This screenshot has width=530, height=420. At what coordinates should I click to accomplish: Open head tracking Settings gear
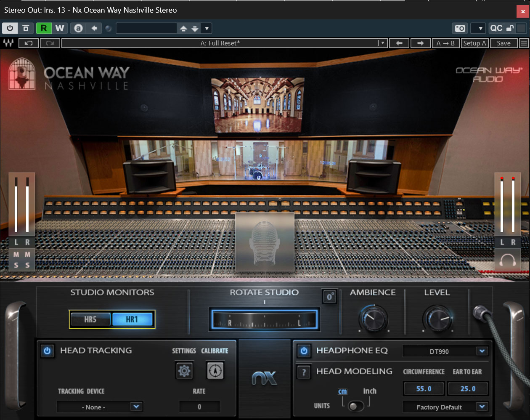point(184,371)
